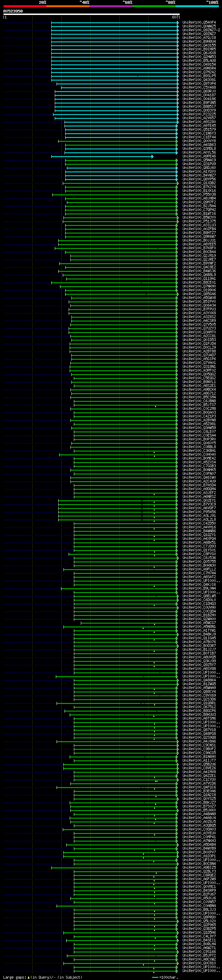Open hit UniRef100_Q540F4

[x=199, y=23]
